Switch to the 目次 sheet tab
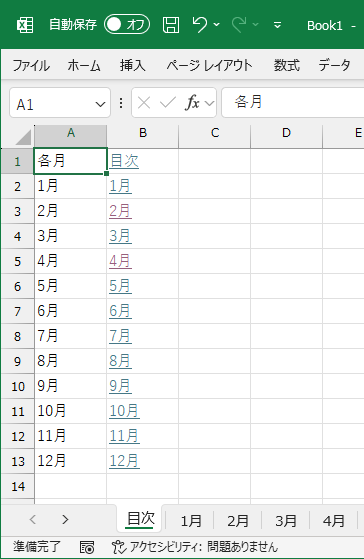 (x=140, y=519)
